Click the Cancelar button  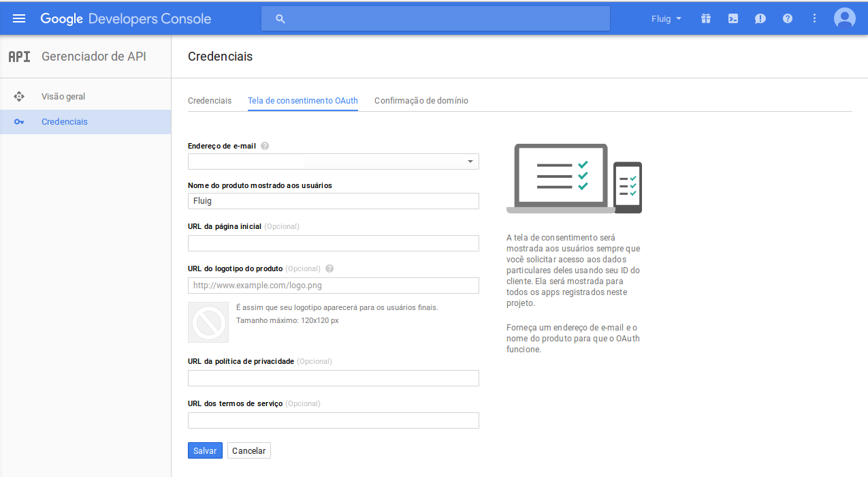[x=248, y=450]
